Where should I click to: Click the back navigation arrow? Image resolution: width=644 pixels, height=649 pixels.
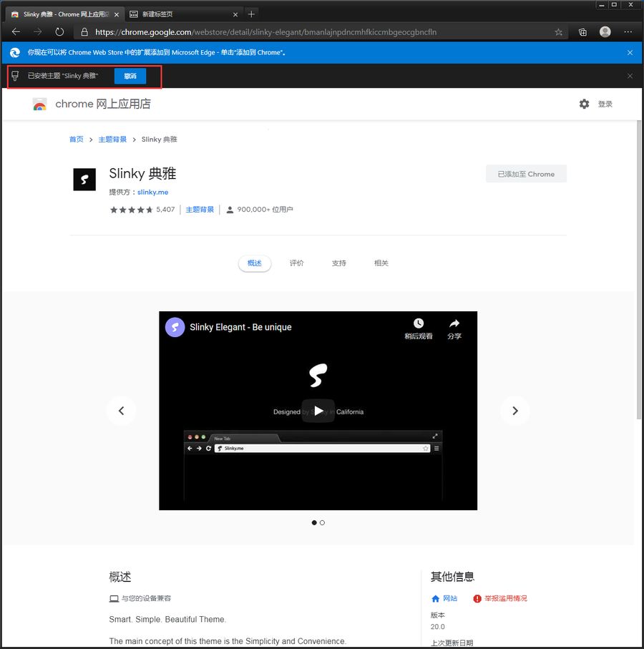pyautogui.click(x=16, y=31)
